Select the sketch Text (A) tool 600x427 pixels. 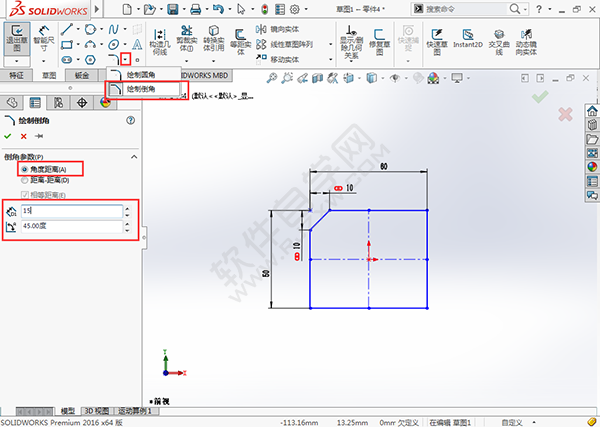tap(137, 44)
